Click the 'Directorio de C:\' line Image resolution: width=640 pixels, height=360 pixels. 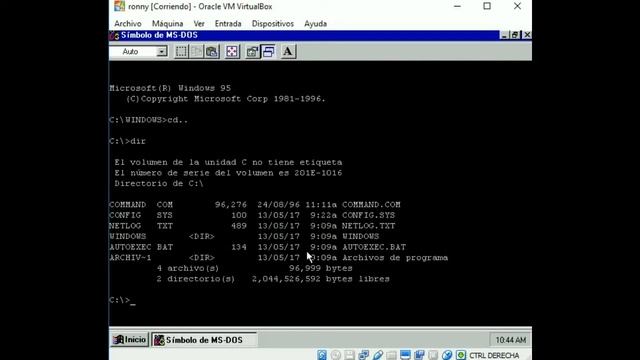(x=159, y=184)
